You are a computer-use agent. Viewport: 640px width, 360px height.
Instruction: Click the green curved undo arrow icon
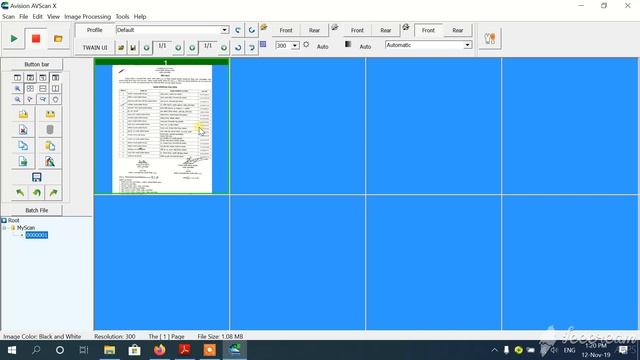click(37, 193)
